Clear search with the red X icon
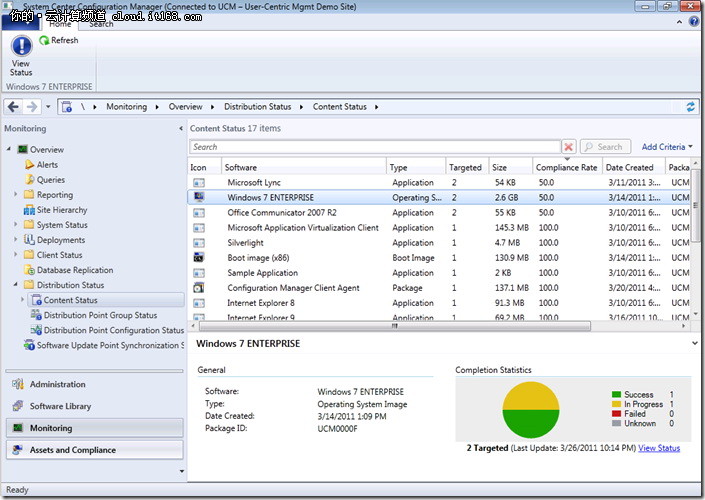 [x=568, y=147]
